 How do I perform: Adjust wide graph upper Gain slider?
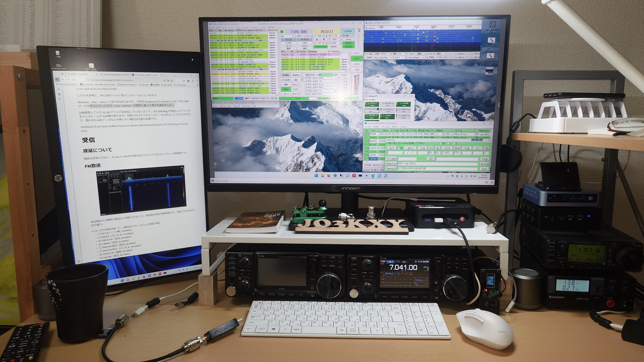[x=454, y=54]
